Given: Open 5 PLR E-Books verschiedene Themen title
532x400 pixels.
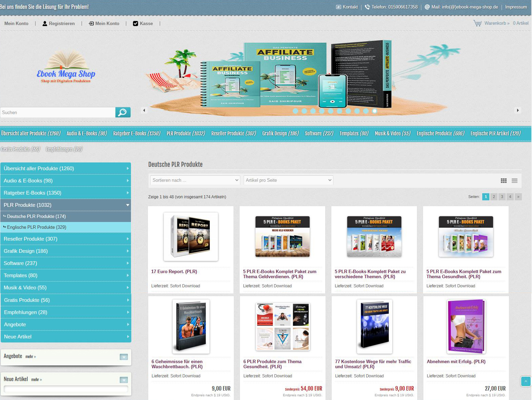Looking at the screenshot, I should coord(370,274).
